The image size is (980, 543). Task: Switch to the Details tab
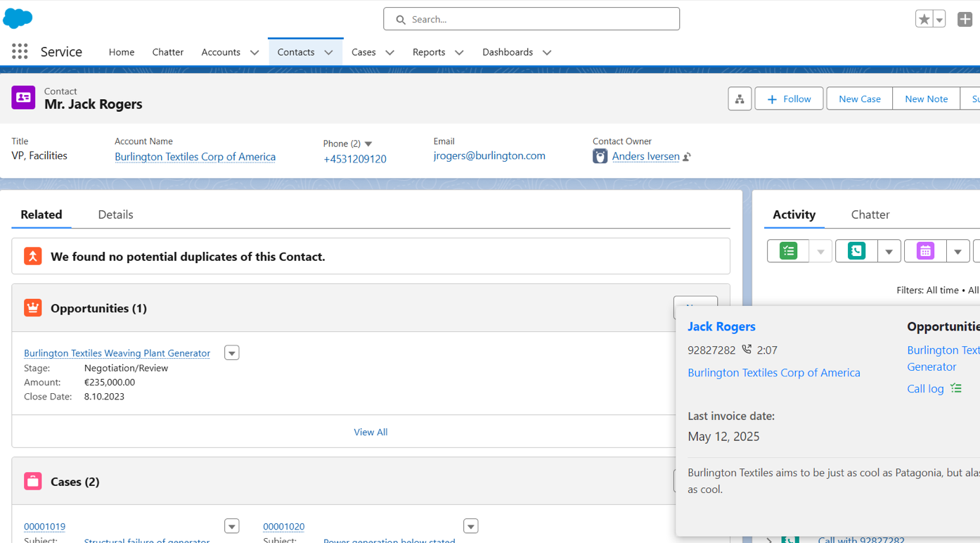click(x=115, y=215)
